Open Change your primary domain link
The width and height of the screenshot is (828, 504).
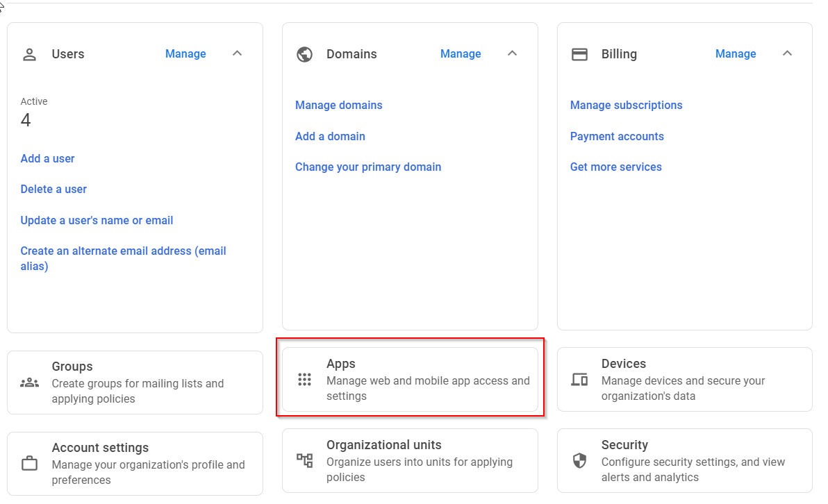coord(368,167)
